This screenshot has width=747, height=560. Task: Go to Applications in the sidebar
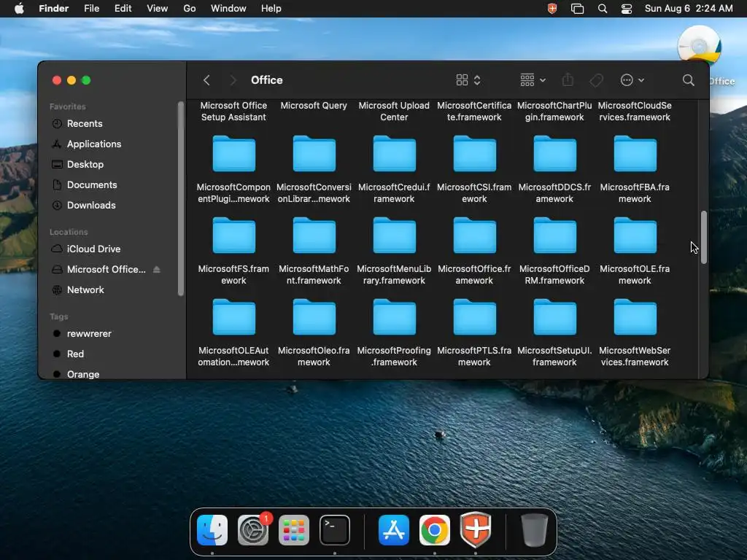point(93,144)
